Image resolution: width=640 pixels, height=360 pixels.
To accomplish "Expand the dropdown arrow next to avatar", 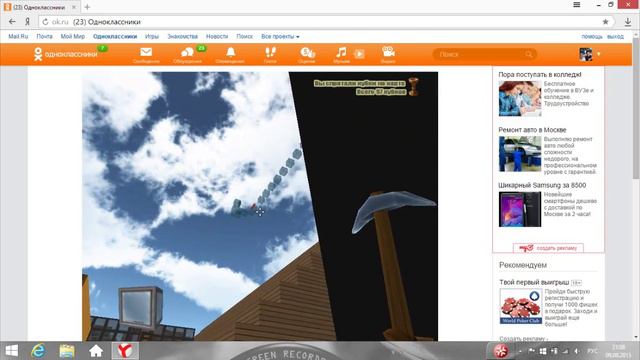I will point(599,54).
